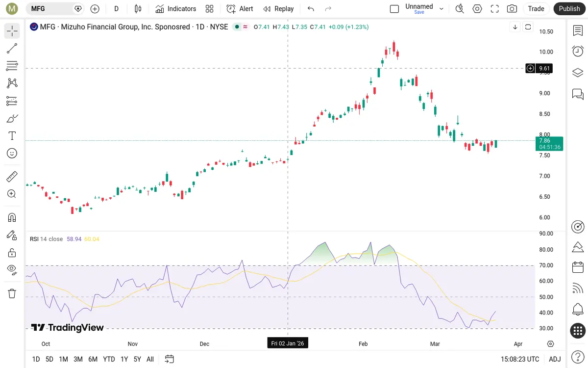This screenshot has height=368, width=588.
Task: Show All time range
Action: coord(150,359)
